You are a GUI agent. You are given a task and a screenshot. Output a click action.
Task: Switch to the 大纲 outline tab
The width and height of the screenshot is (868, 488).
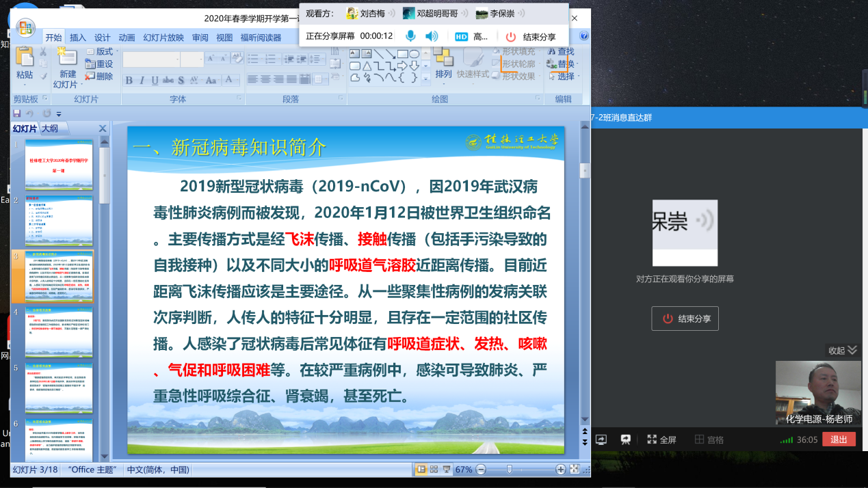point(50,128)
